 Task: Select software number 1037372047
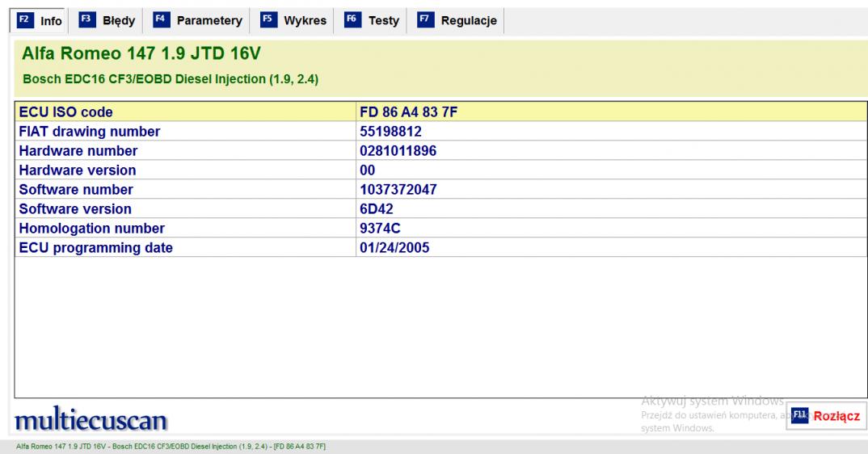pos(398,189)
